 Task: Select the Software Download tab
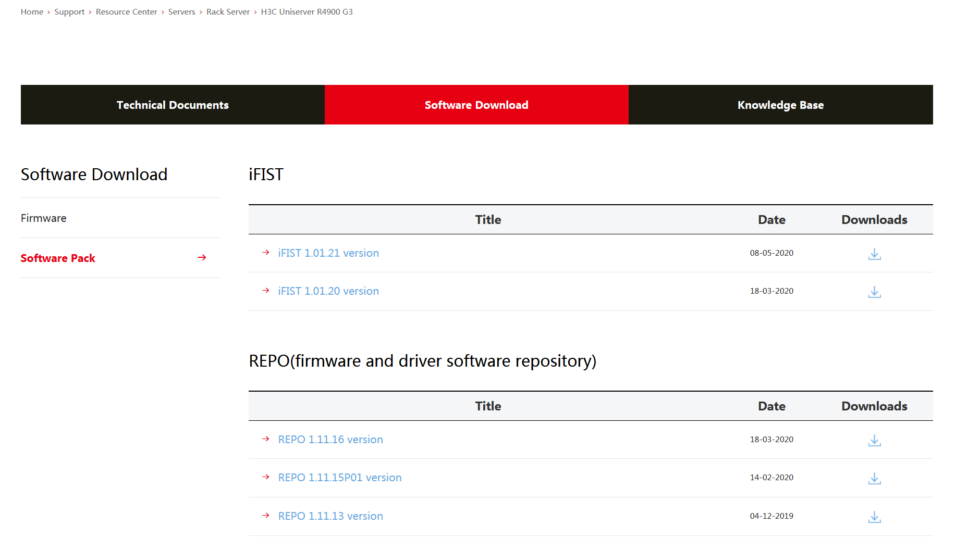pos(476,105)
